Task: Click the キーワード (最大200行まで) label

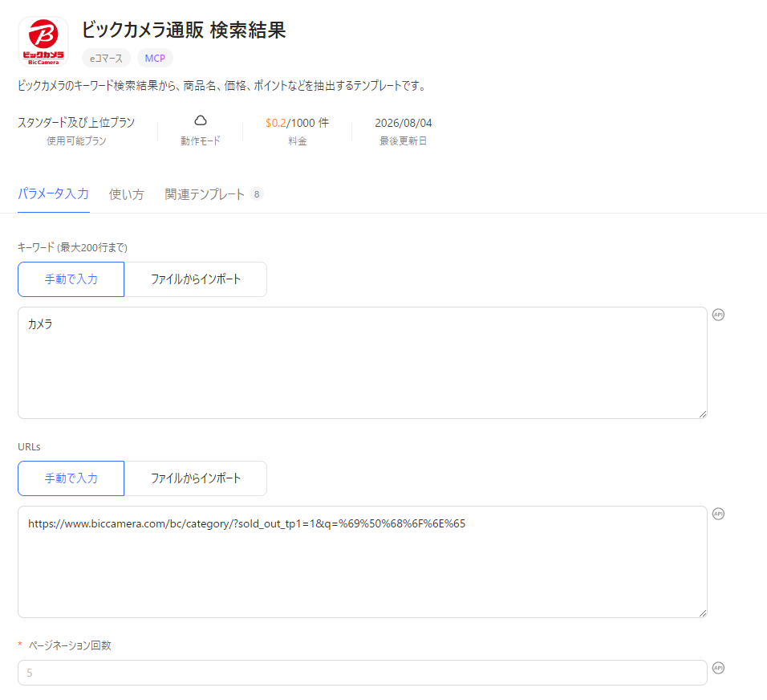Action: tap(72, 247)
